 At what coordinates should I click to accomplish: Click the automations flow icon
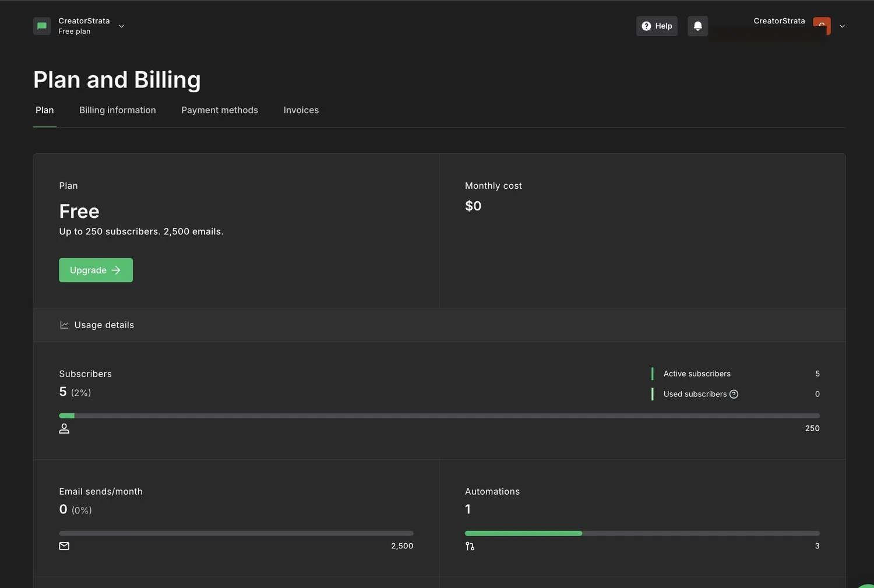pyautogui.click(x=470, y=546)
